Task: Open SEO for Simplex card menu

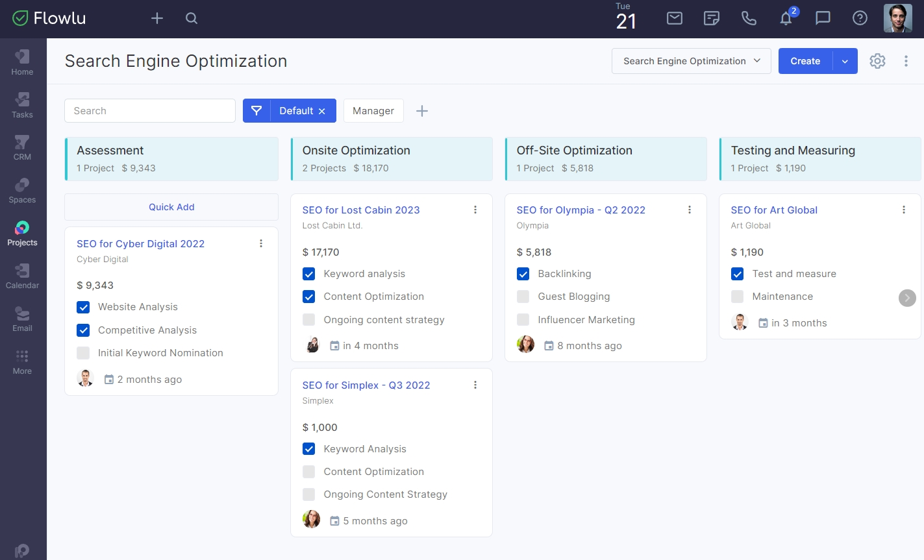Action: coord(475,385)
